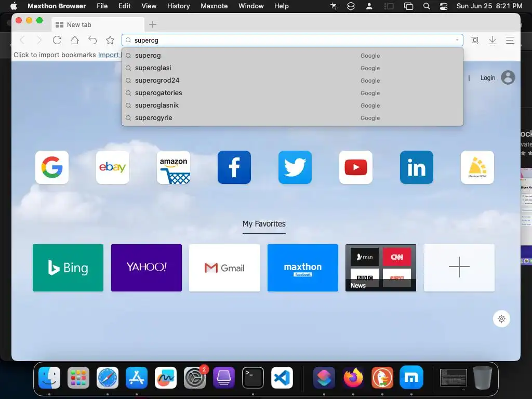Screen dimensions: 532x399
Task: Open the Amazon quick access tile
Action: [174, 167]
